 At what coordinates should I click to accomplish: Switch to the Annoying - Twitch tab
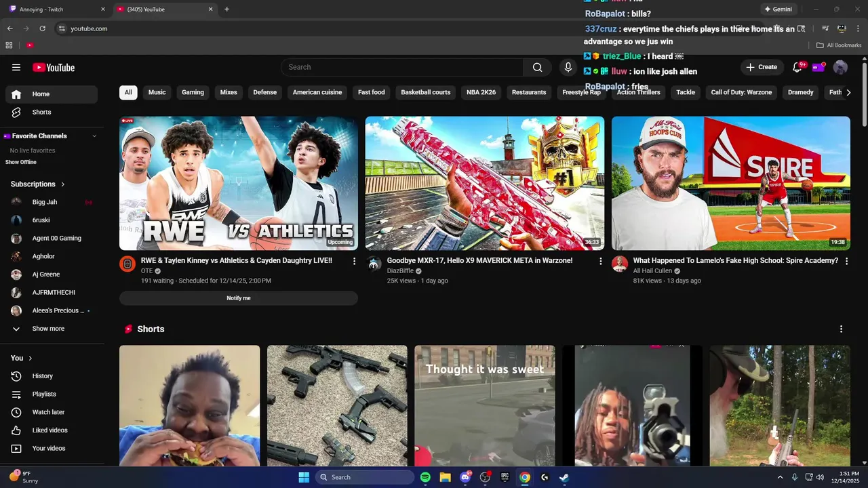[x=54, y=9]
